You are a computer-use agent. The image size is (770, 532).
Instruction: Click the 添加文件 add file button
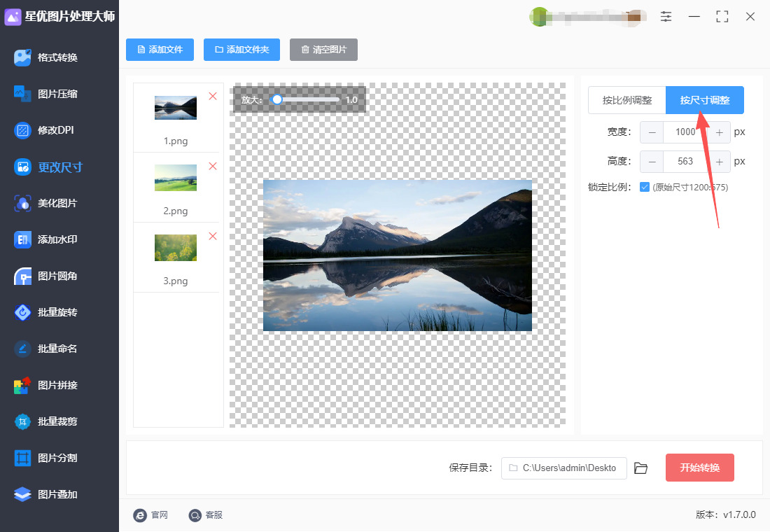click(160, 50)
